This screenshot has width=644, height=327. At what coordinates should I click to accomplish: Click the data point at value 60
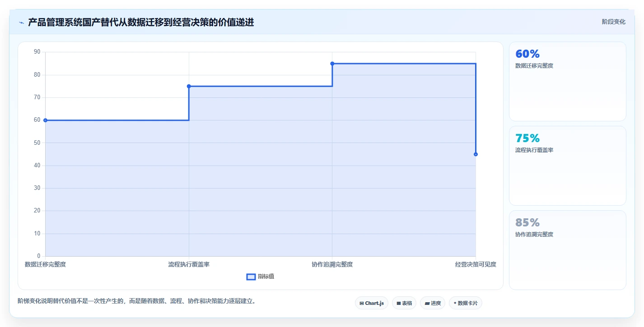pyautogui.click(x=45, y=120)
